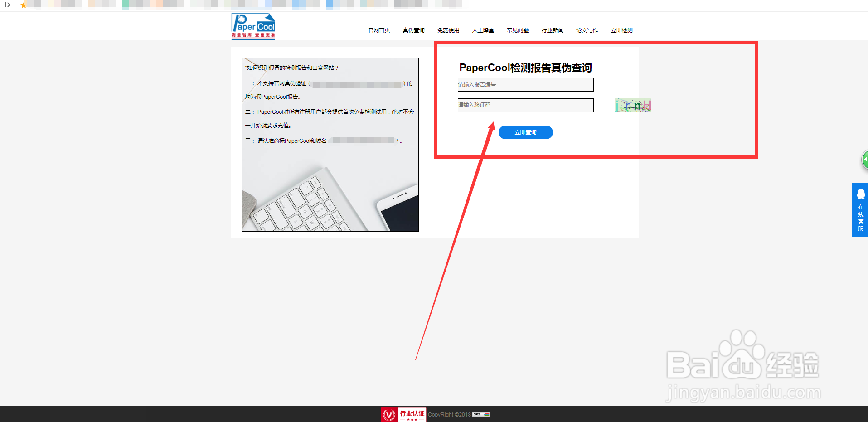Go to 论文写作 page

[587, 30]
